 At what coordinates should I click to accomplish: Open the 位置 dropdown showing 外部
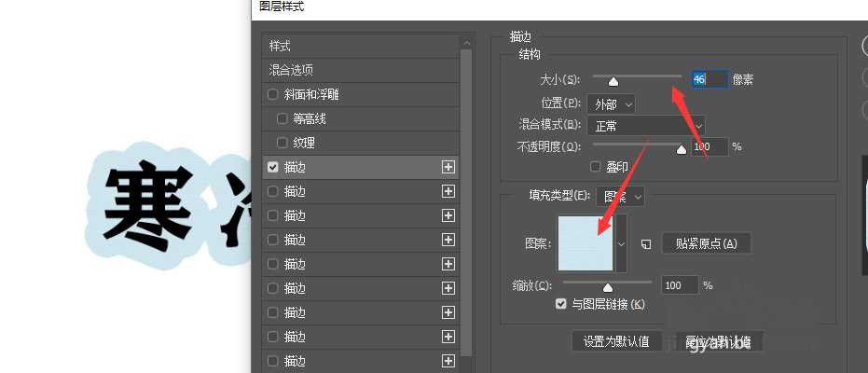click(613, 104)
